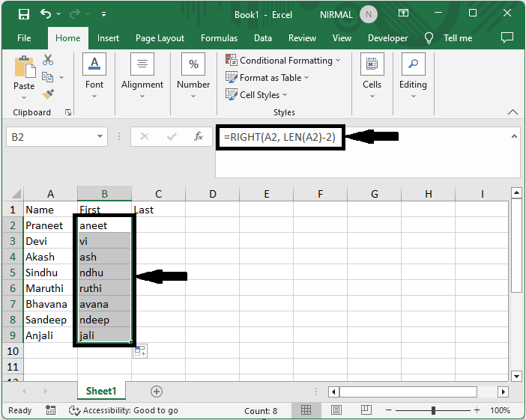Select column D header
The image size is (526, 420).
pyautogui.click(x=212, y=194)
